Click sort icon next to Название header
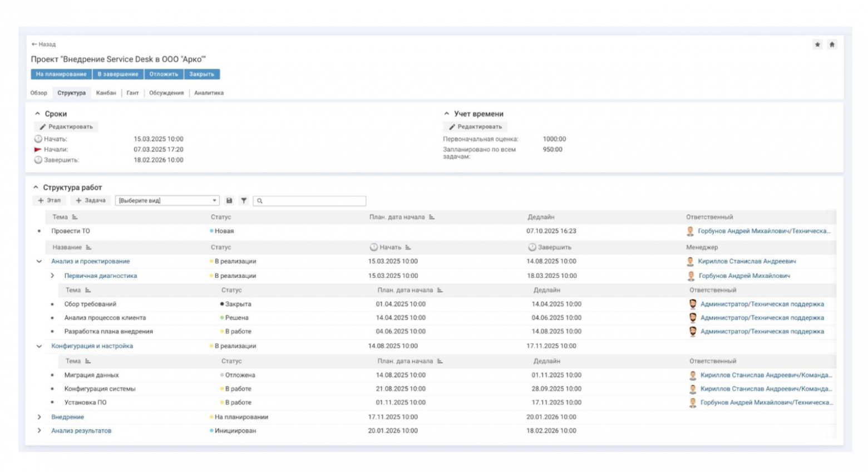 (x=88, y=248)
